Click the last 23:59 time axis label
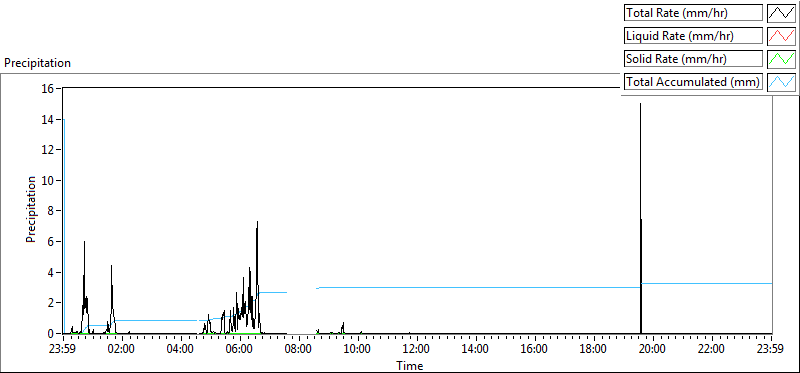Image resolution: width=800 pixels, height=373 pixels. (771, 350)
